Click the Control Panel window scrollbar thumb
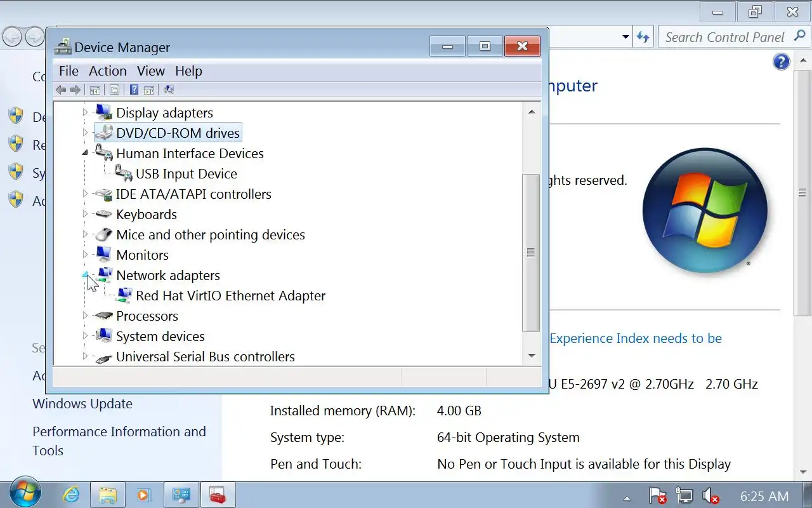 [x=802, y=193]
